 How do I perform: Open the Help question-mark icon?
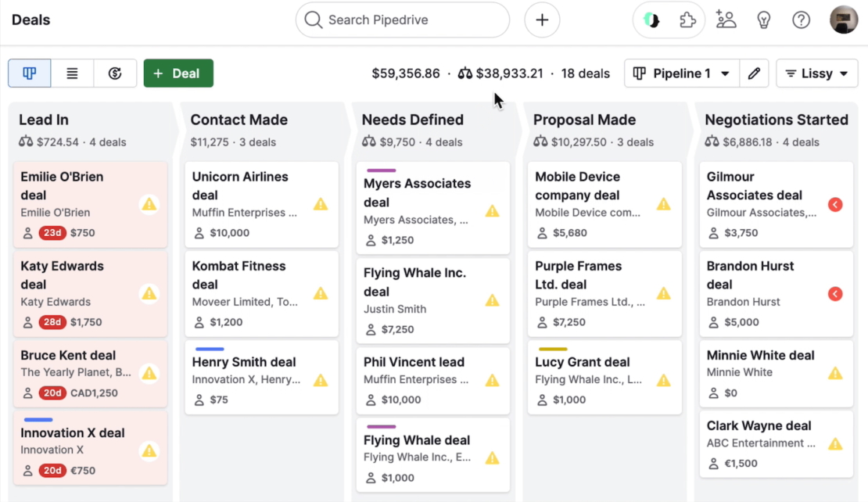point(801,20)
